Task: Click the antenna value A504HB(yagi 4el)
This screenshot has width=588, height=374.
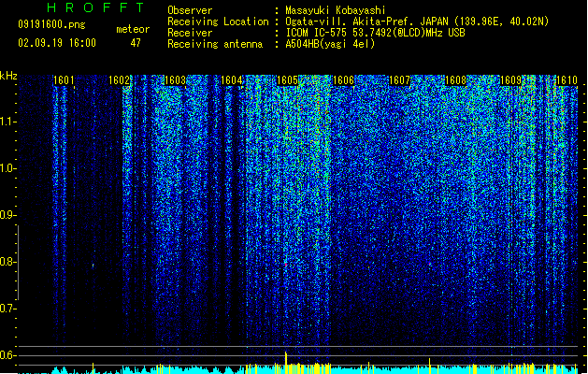Action: click(330, 44)
